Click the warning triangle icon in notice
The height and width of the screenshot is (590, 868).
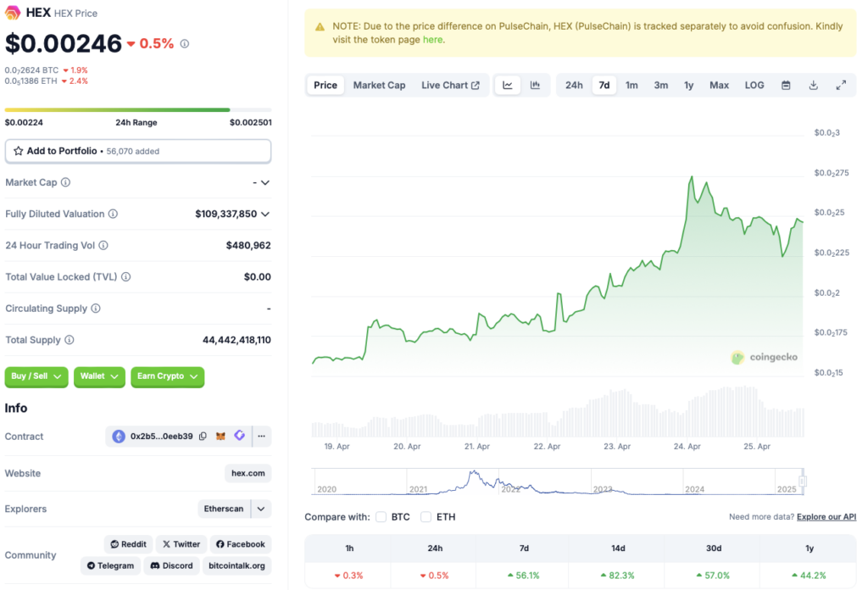pos(320,26)
